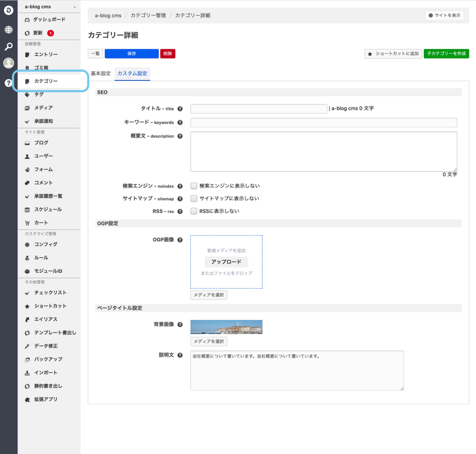The width and height of the screenshot is (476, 454).
Task: Click the 背景画像 harbor thumbnail
Action: pyautogui.click(x=226, y=327)
